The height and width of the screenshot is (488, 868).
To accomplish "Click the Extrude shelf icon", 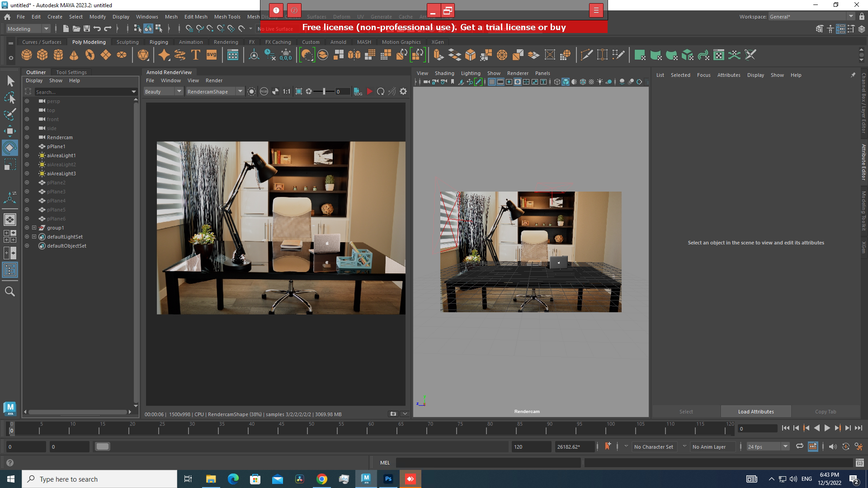I will point(438,55).
